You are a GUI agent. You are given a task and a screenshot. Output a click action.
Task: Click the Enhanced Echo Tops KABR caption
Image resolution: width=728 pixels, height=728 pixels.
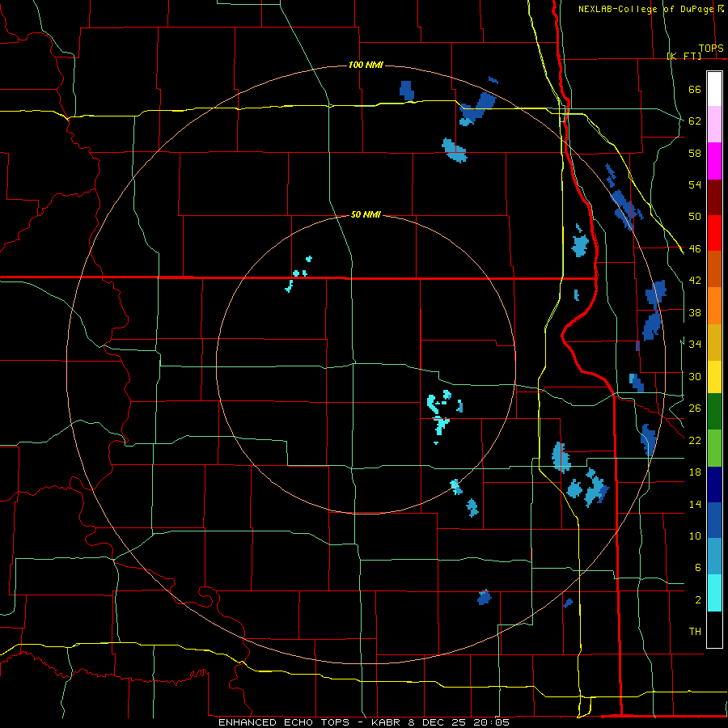[x=364, y=722]
